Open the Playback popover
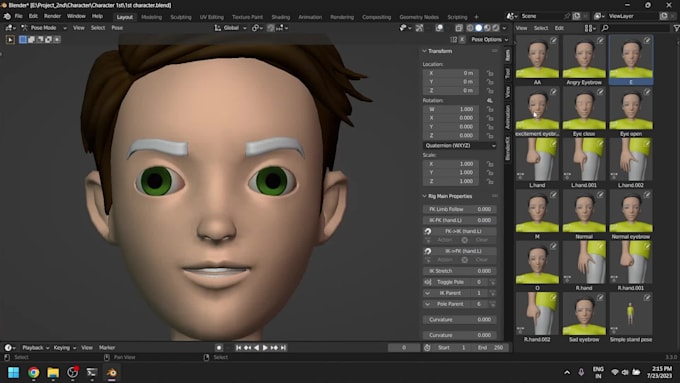 click(x=35, y=348)
